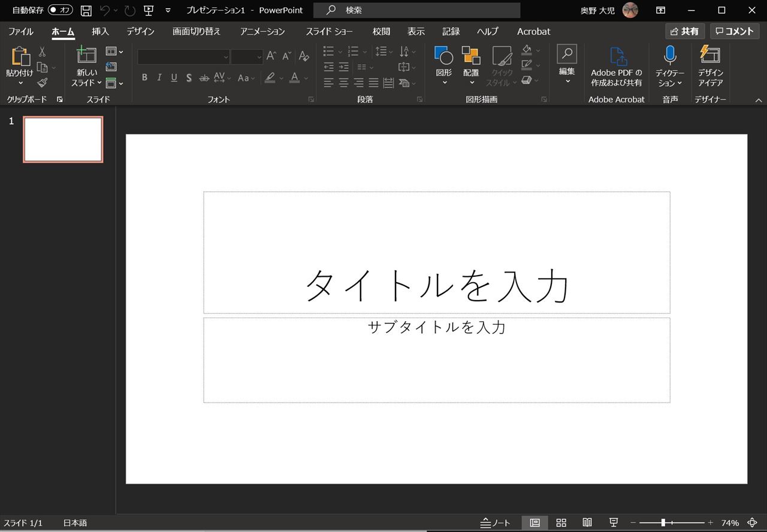The width and height of the screenshot is (767, 532).
Task: Open Change Case (Aa) dropdown
Action: [x=246, y=78]
